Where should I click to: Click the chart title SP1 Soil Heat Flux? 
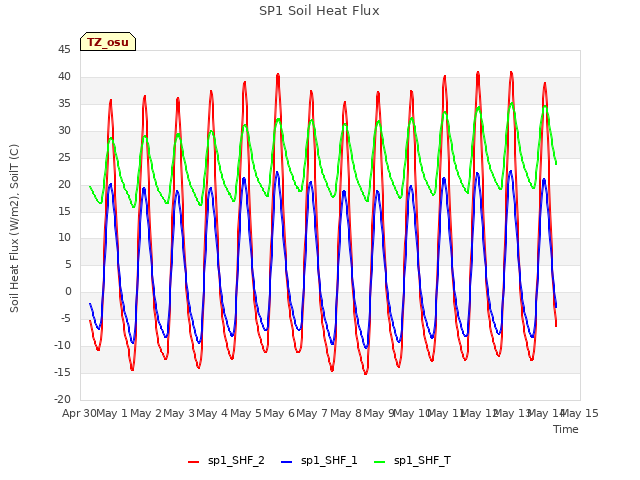[319, 11]
